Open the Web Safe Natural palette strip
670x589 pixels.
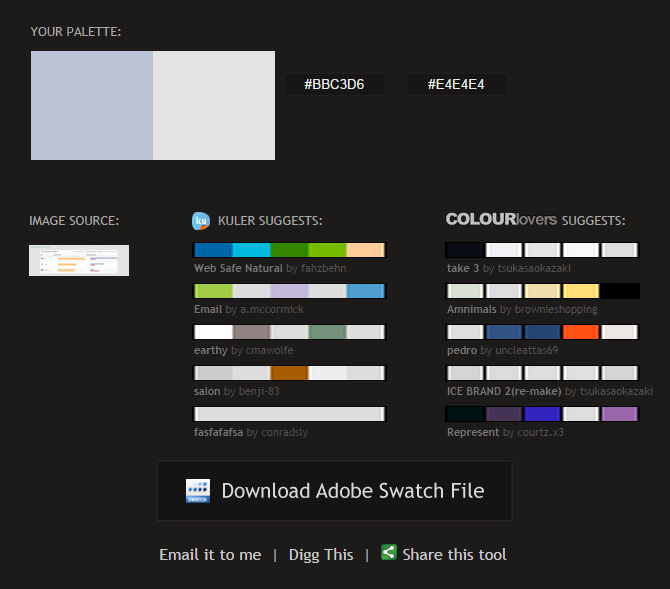point(289,250)
